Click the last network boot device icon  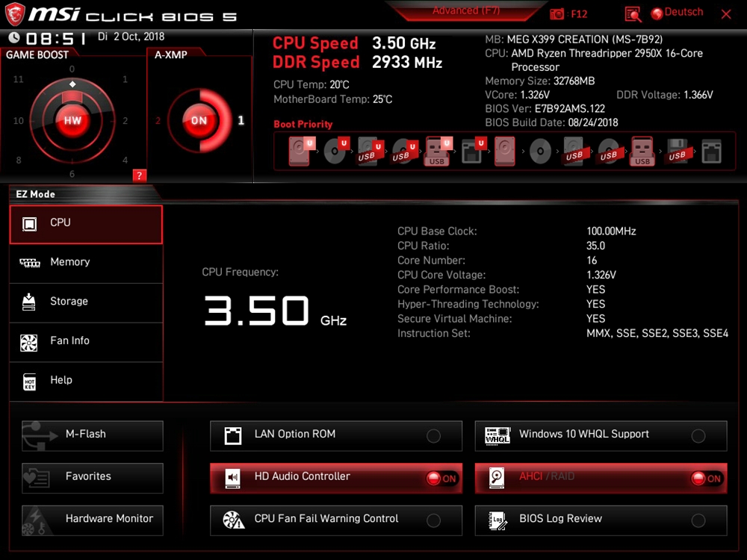click(x=712, y=152)
